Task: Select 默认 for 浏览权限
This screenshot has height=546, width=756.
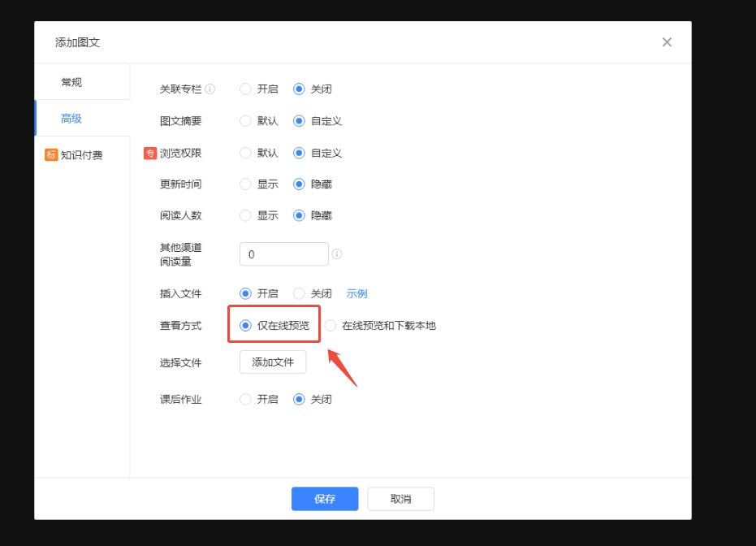Action: click(246, 153)
